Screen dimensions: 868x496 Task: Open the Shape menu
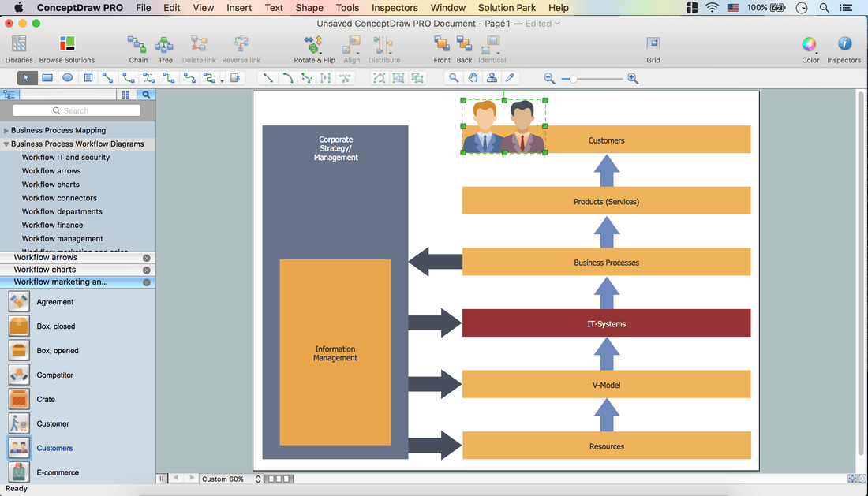(309, 8)
